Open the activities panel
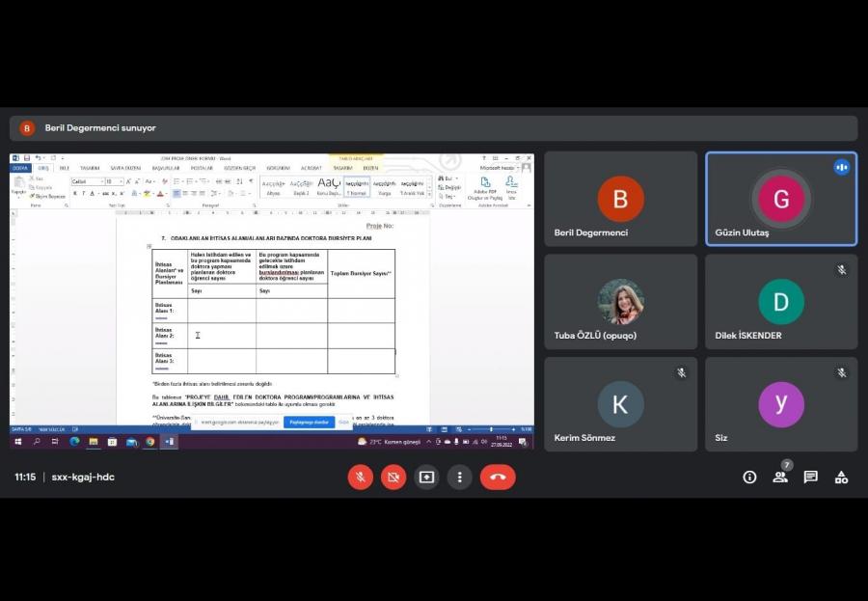 [841, 477]
